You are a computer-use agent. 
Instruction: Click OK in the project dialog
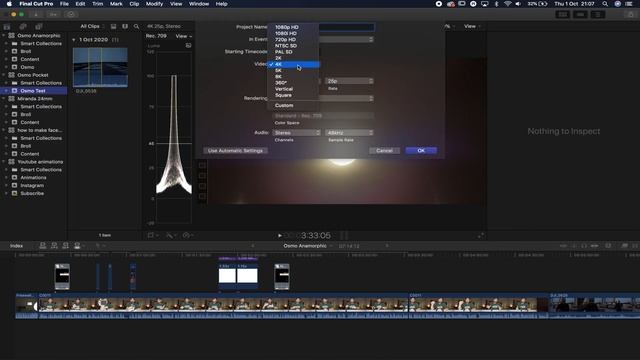point(421,151)
